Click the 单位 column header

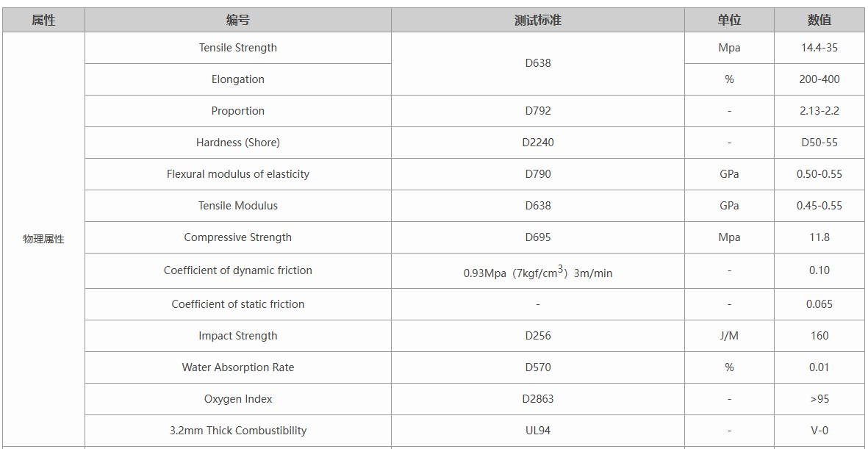point(729,20)
